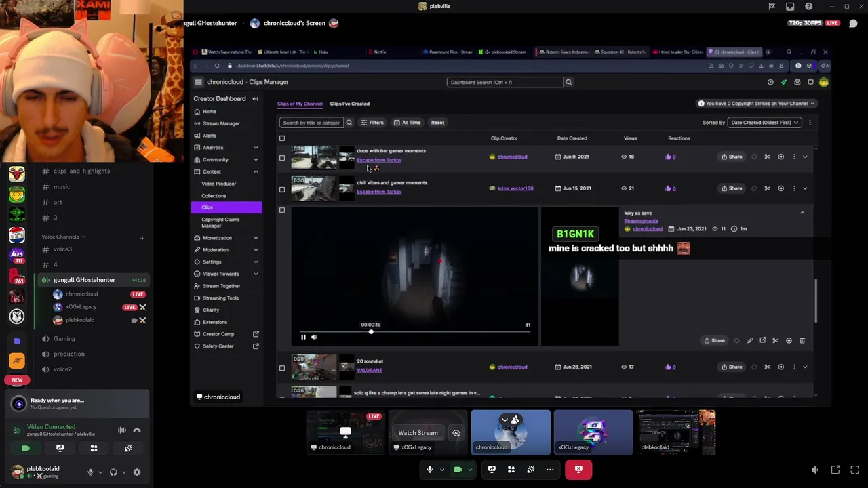Open Creator Camp external link

(x=256, y=334)
